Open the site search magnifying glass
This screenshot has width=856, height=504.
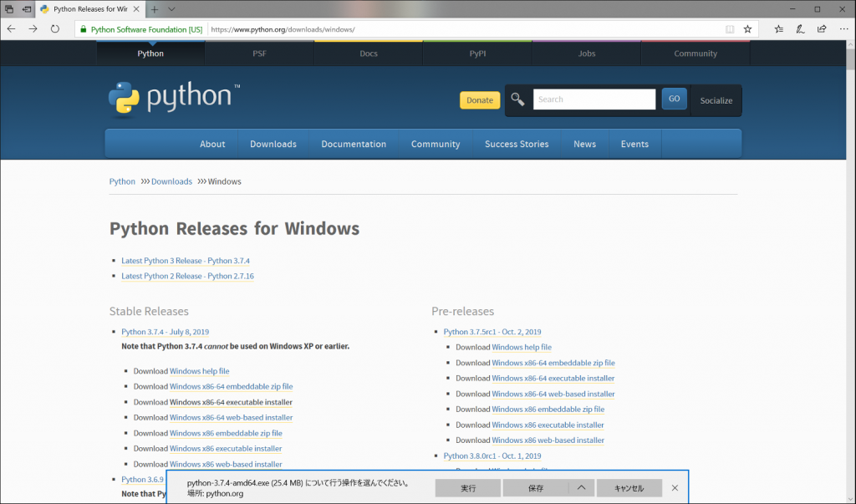(x=517, y=99)
